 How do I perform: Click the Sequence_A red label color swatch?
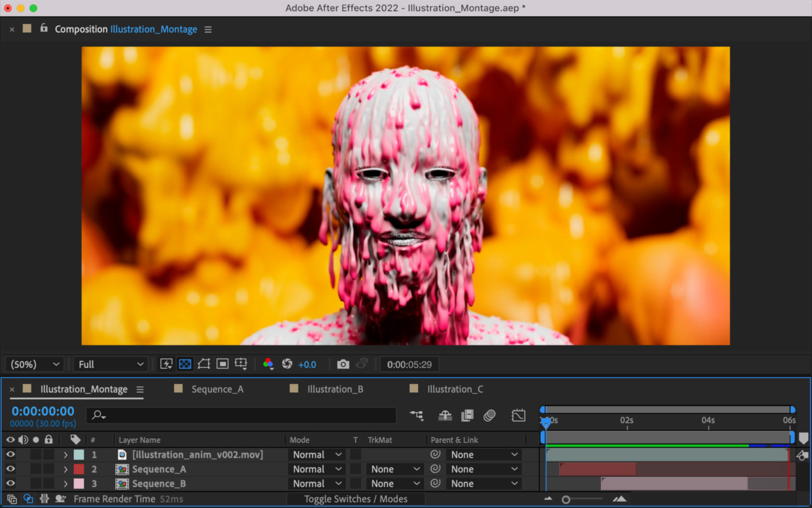click(x=79, y=469)
